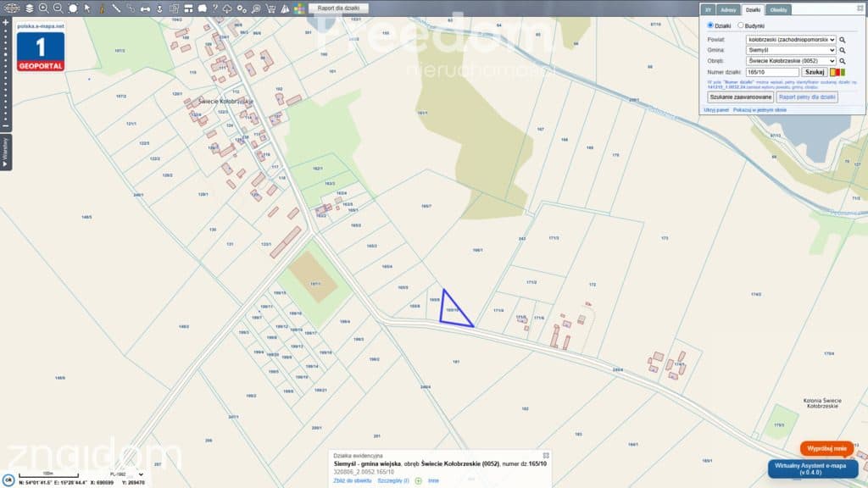Click Raport pełny dla działki button
This screenshot has height=488, width=868.
point(807,97)
